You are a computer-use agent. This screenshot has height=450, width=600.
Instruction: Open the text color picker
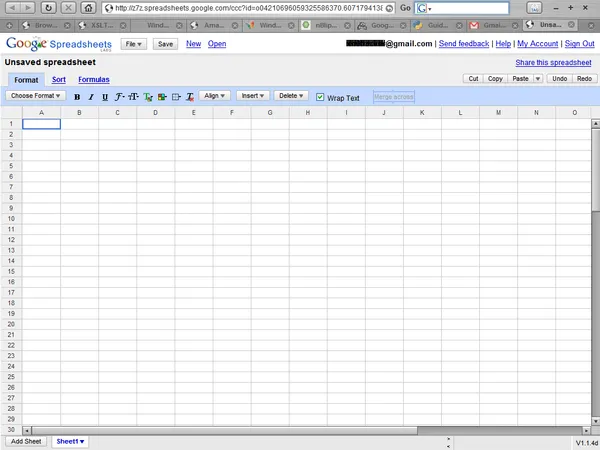click(148, 97)
